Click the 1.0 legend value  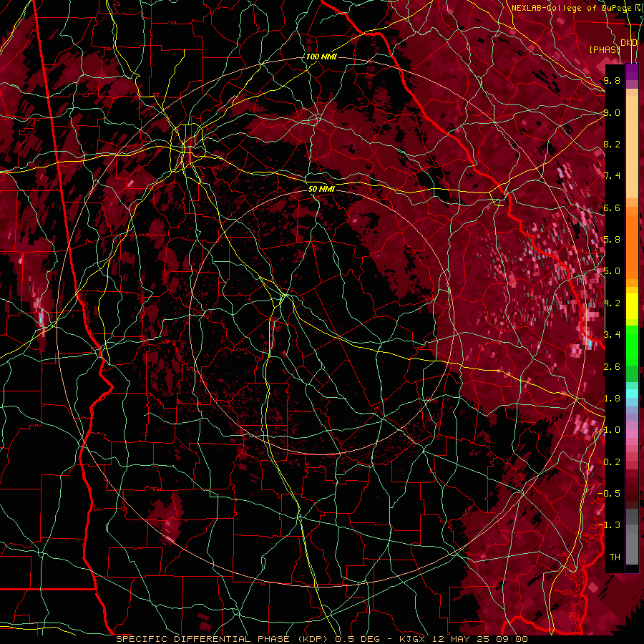click(612, 430)
